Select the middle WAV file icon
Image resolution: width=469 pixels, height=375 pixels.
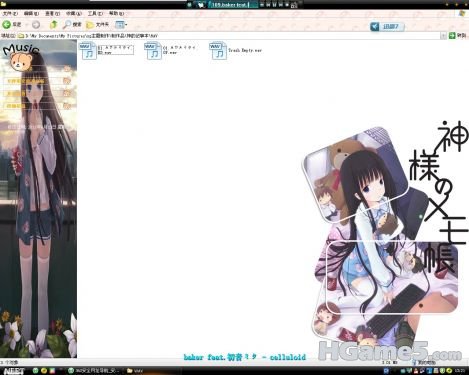[x=153, y=51]
